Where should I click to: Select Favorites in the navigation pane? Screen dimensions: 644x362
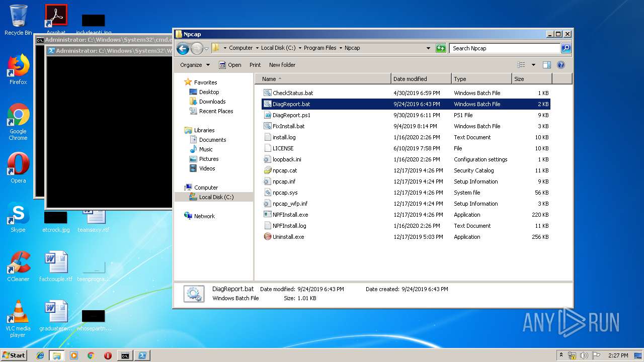tap(201, 82)
